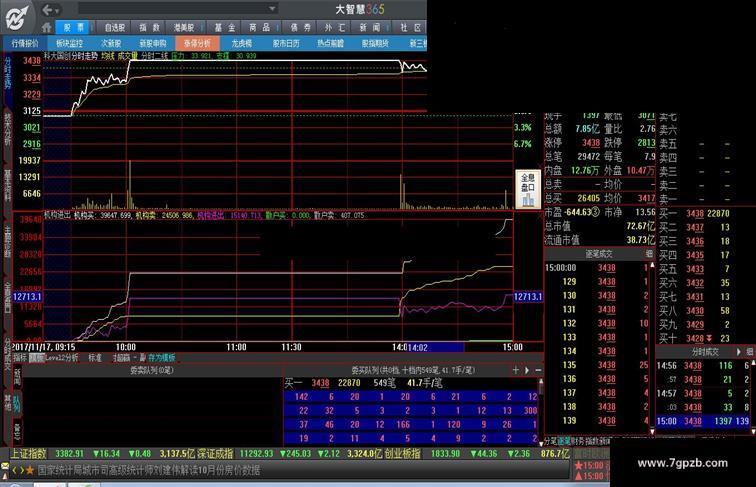
Task: Select the 新股申购 sub-tab
Action: 153,43
